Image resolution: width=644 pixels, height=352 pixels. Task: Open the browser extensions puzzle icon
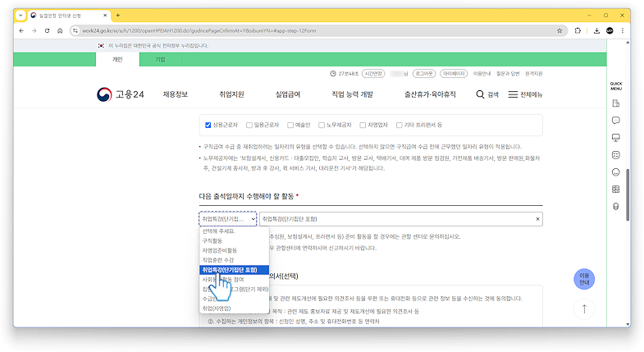578,31
